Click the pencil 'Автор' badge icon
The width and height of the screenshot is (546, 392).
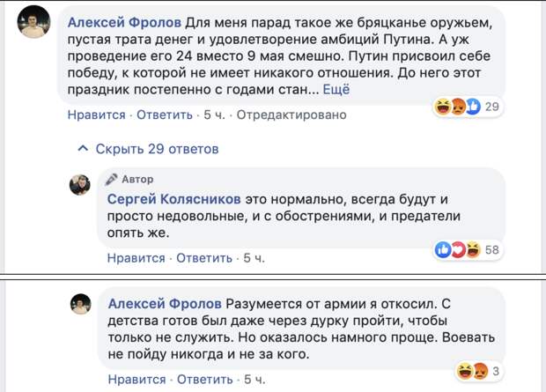point(112,179)
